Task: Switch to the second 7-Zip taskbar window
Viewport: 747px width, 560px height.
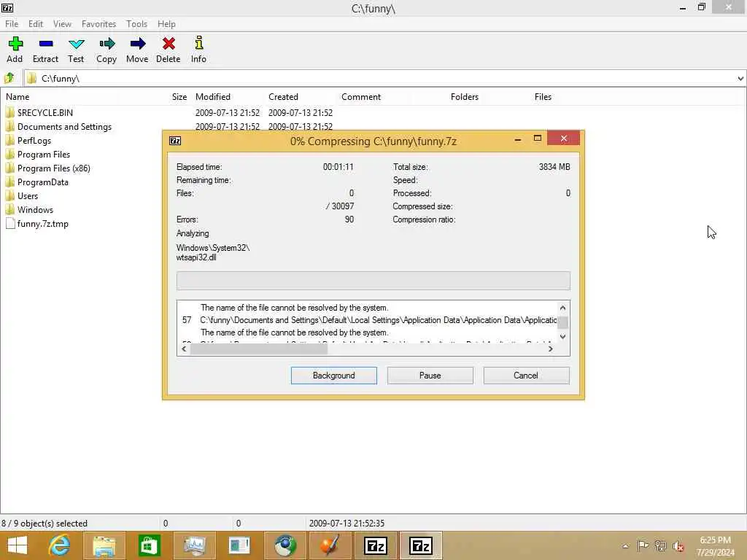Action: click(421, 545)
